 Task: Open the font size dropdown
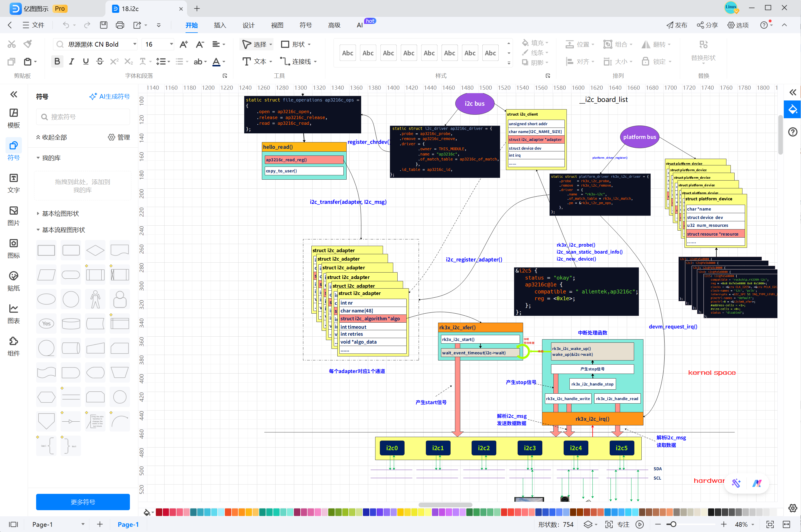click(x=171, y=45)
